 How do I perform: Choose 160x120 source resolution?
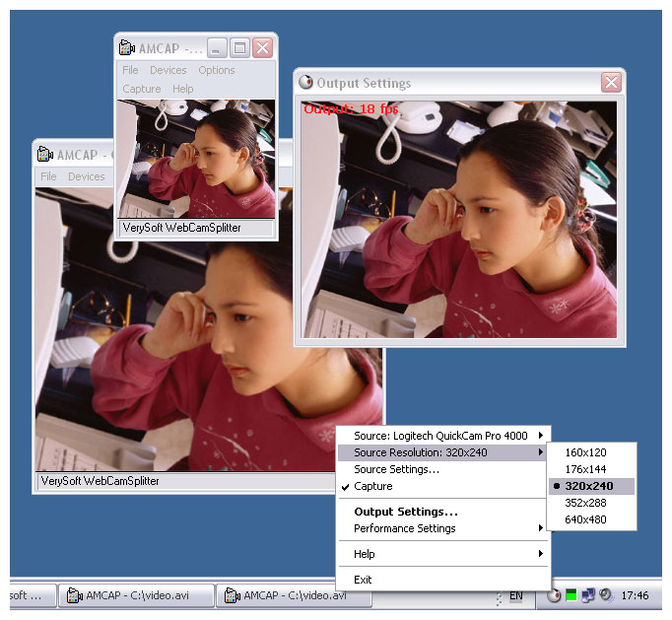[591, 452]
